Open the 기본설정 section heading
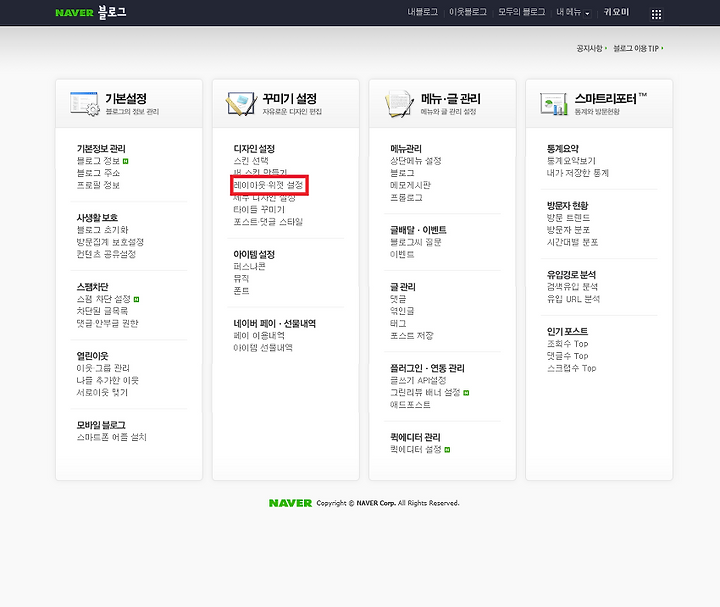720x607 pixels. click(126, 99)
